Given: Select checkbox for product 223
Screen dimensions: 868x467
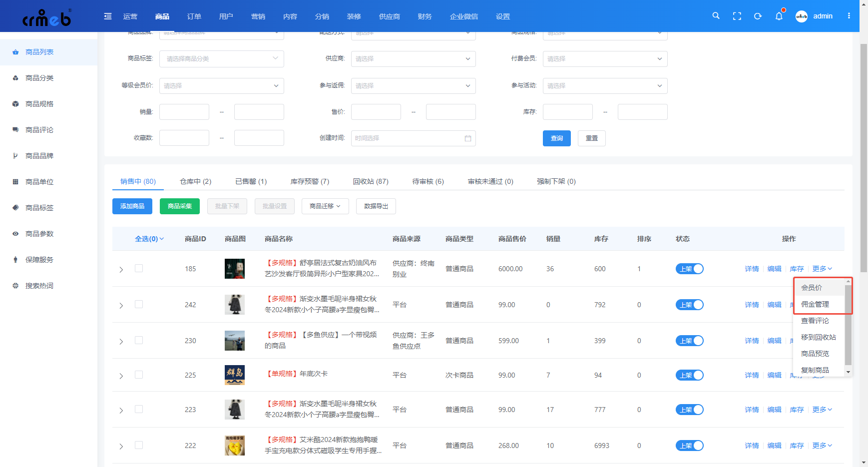Looking at the screenshot, I should click(x=139, y=409).
